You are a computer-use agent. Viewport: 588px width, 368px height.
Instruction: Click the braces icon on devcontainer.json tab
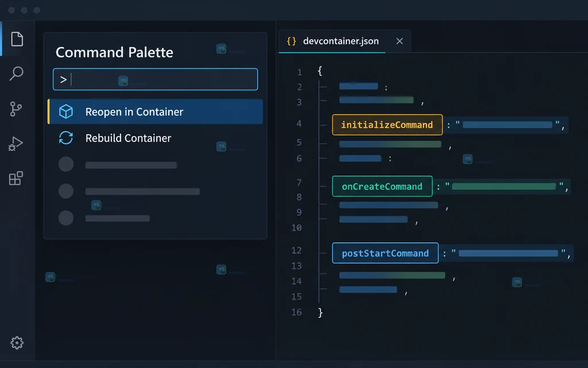click(x=291, y=41)
